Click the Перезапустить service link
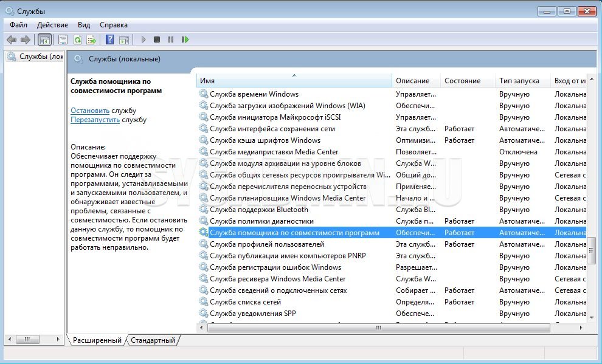Image resolution: width=602 pixels, height=364 pixels. point(95,120)
